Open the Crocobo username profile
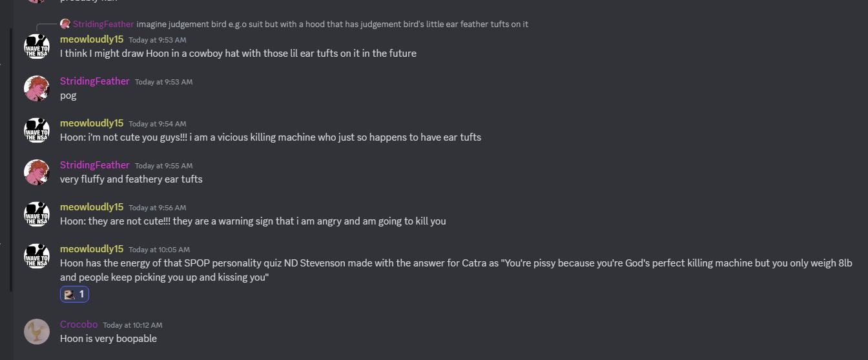The height and width of the screenshot is (360, 868). pyautogui.click(x=79, y=325)
